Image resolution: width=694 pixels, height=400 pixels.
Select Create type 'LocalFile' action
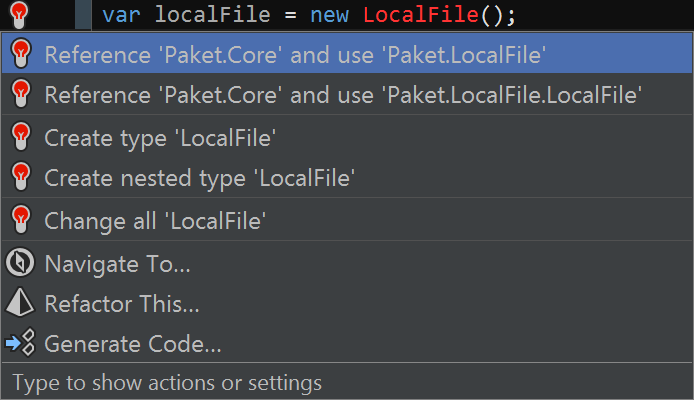pos(347,137)
